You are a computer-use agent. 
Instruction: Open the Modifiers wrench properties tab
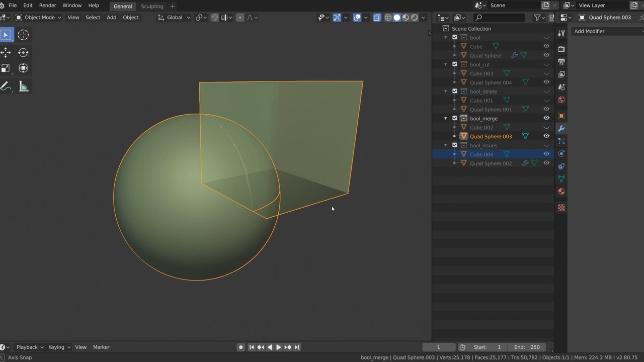point(561,129)
